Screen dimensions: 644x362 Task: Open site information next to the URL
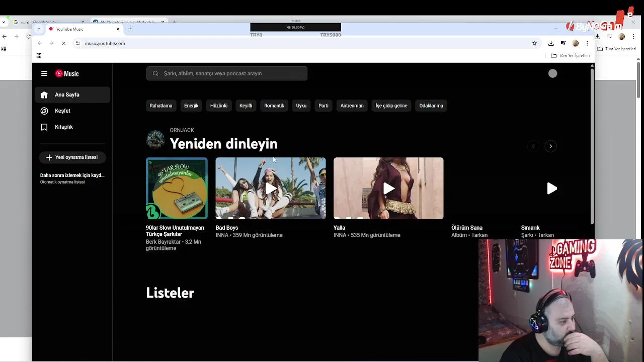pyautogui.click(x=78, y=43)
